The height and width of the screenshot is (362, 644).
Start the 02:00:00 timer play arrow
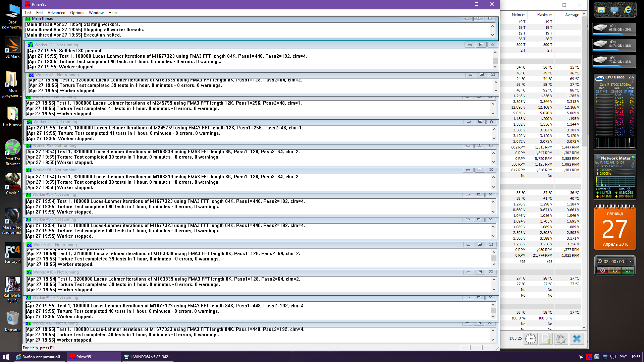630,261
